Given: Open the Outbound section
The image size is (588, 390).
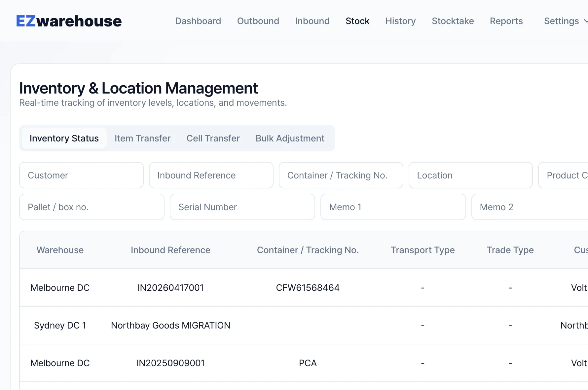Looking at the screenshot, I should pyautogui.click(x=258, y=21).
